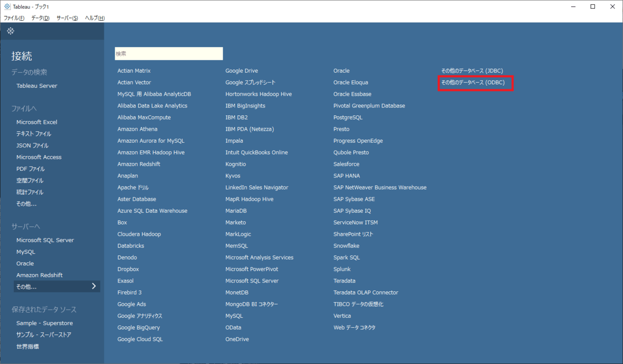Select Salesforce connector
Viewport: 623px width, 364px height.
pos(346,164)
